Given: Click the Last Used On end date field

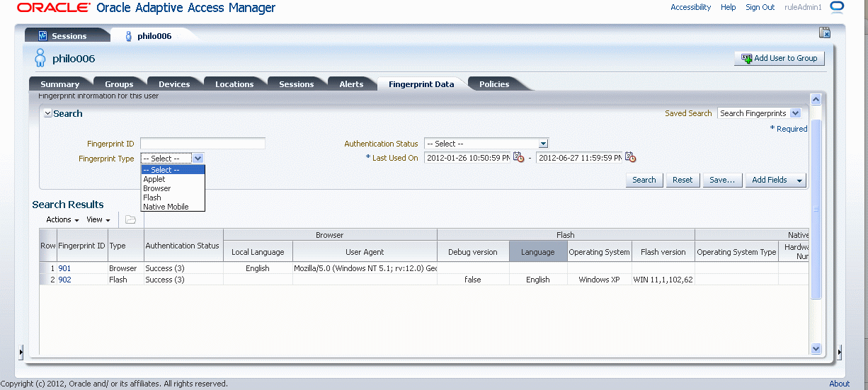Looking at the screenshot, I should tap(579, 158).
